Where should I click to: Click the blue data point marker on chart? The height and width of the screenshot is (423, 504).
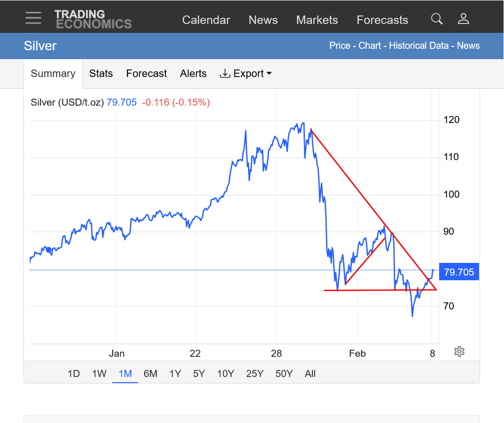(48, 250)
